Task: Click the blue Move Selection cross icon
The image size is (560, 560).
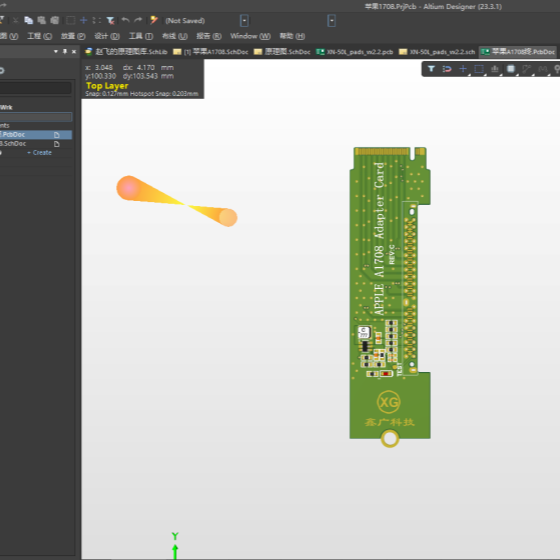Action: (x=84, y=20)
